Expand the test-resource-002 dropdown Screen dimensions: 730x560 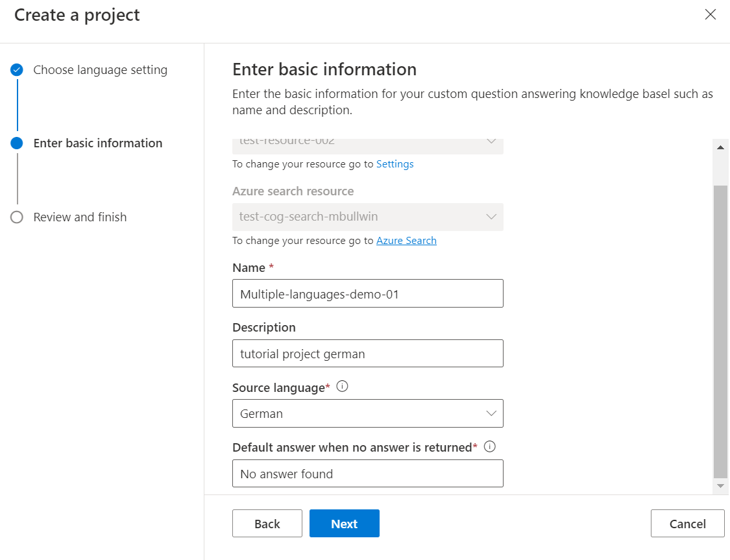[367, 143]
